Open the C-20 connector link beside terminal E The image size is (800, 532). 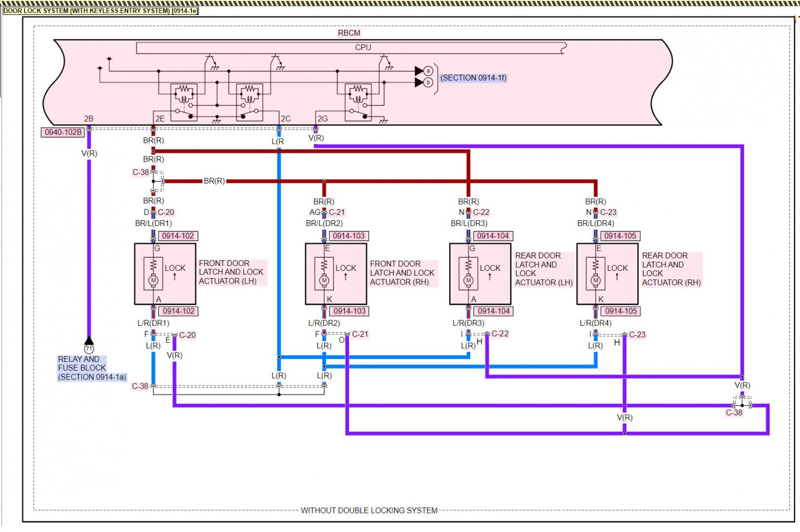click(x=187, y=335)
